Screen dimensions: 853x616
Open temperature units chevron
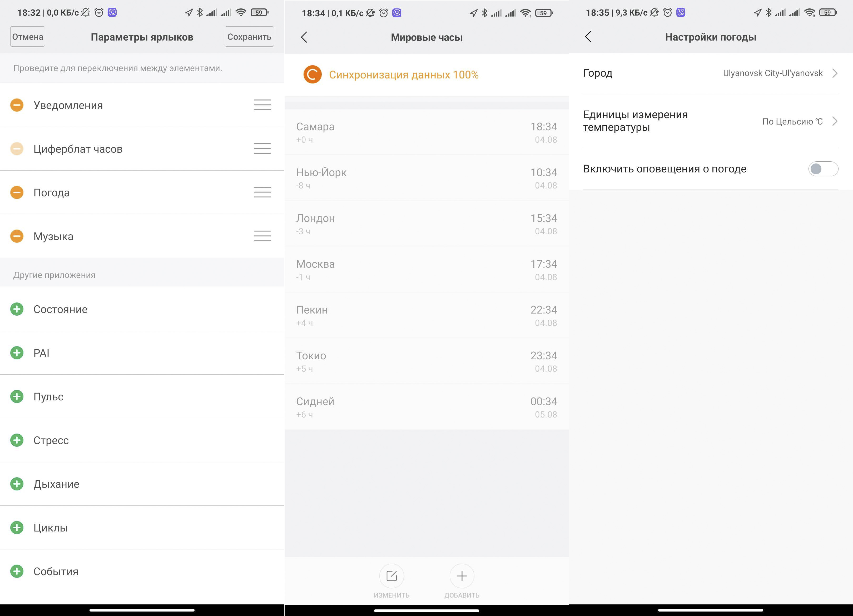(835, 121)
